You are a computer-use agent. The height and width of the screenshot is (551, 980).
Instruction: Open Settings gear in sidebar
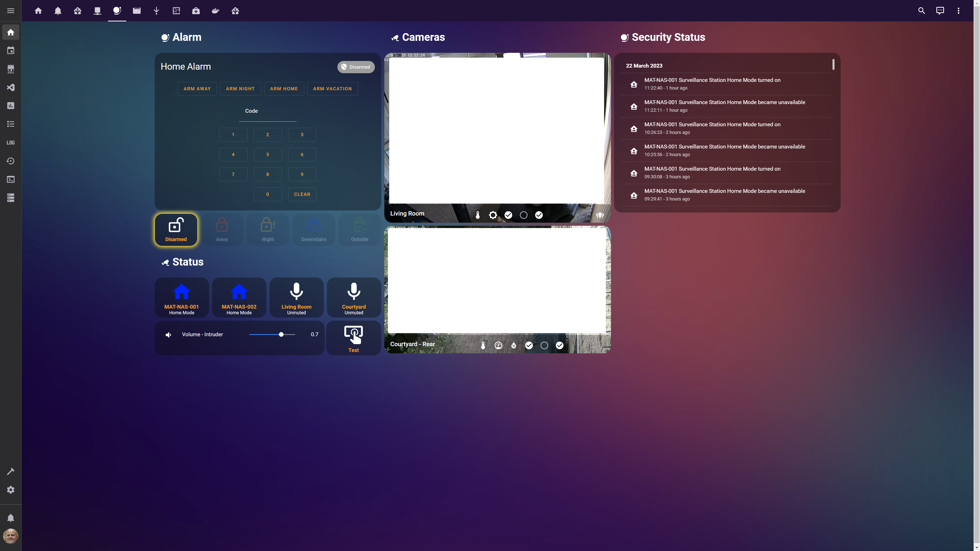point(11,490)
